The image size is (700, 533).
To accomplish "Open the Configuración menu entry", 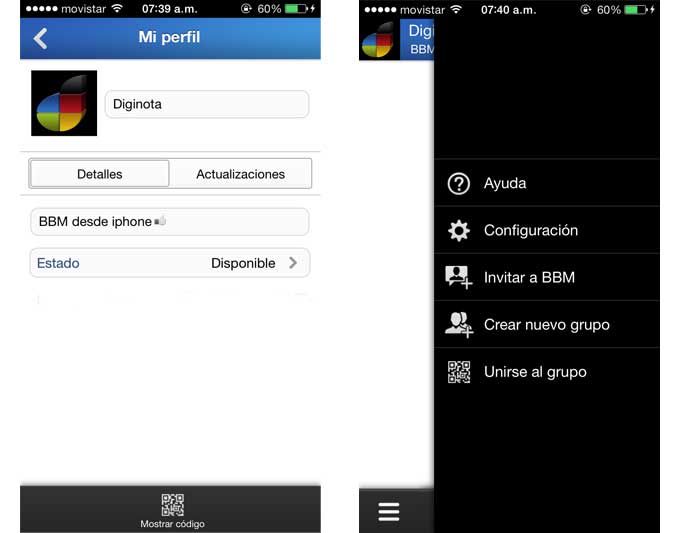I will point(547,230).
